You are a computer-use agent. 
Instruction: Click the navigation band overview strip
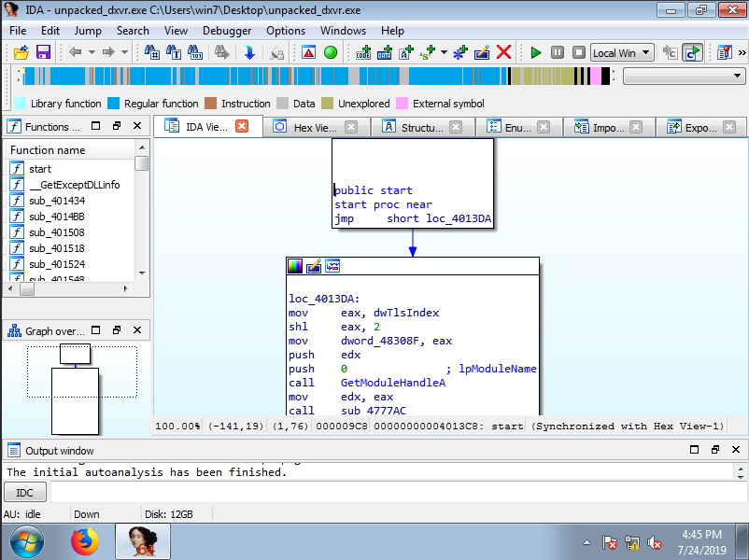[x=317, y=77]
